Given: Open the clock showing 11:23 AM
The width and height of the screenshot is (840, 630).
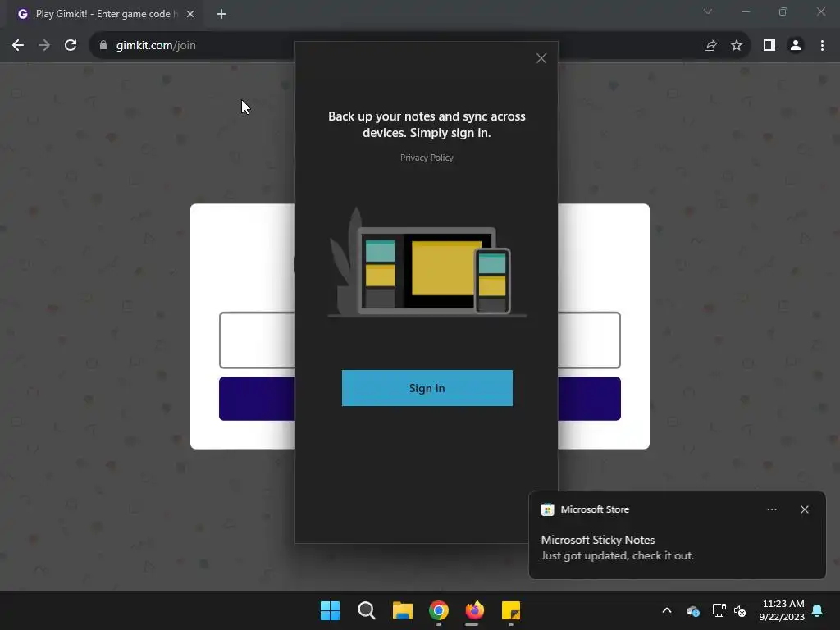Looking at the screenshot, I should 782,610.
